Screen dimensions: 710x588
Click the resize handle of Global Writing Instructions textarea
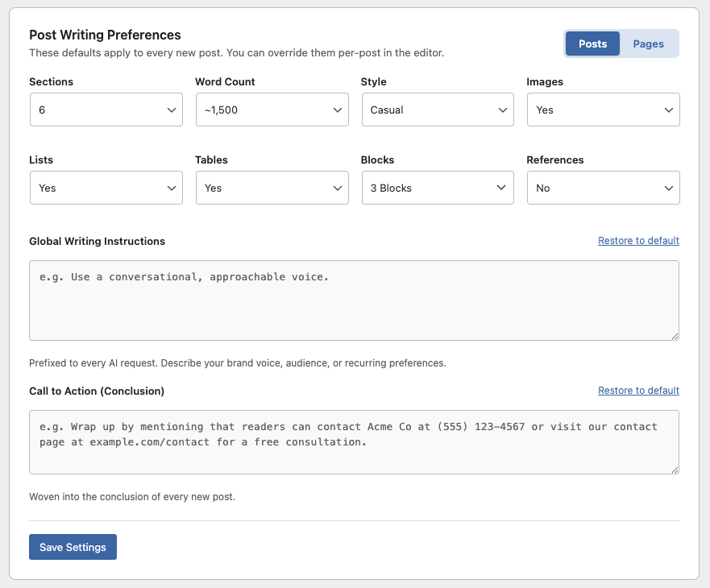coord(675,336)
